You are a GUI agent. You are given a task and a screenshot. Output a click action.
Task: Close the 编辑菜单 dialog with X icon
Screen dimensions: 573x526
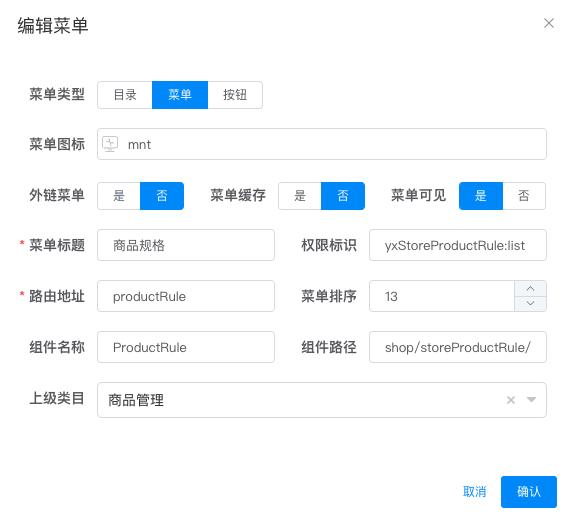click(549, 23)
